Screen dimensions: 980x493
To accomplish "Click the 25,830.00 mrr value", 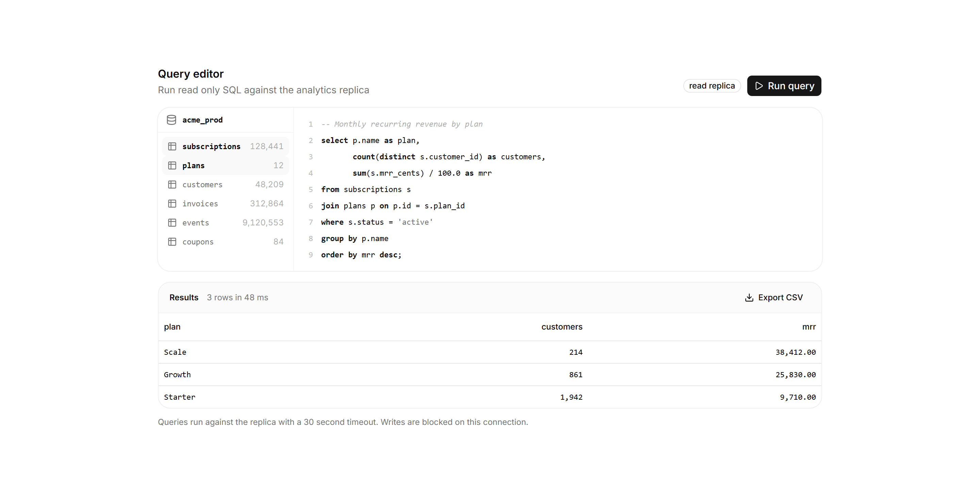I will pyautogui.click(x=796, y=375).
